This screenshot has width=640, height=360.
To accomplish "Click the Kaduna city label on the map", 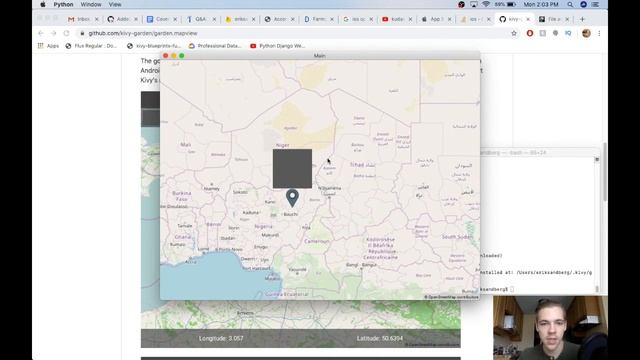I will click(x=250, y=212).
